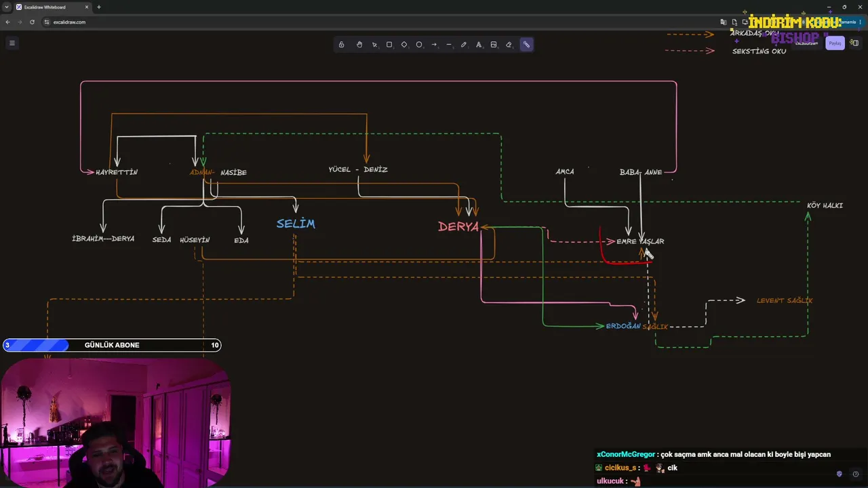
Task: Open a new browser tab
Action: pyautogui.click(x=98, y=7)
